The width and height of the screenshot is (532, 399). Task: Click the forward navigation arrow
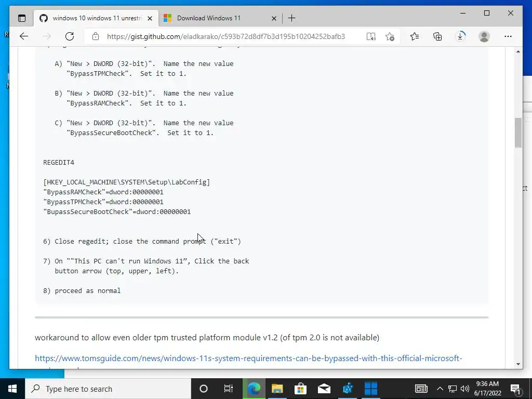(x=47, y=36)
